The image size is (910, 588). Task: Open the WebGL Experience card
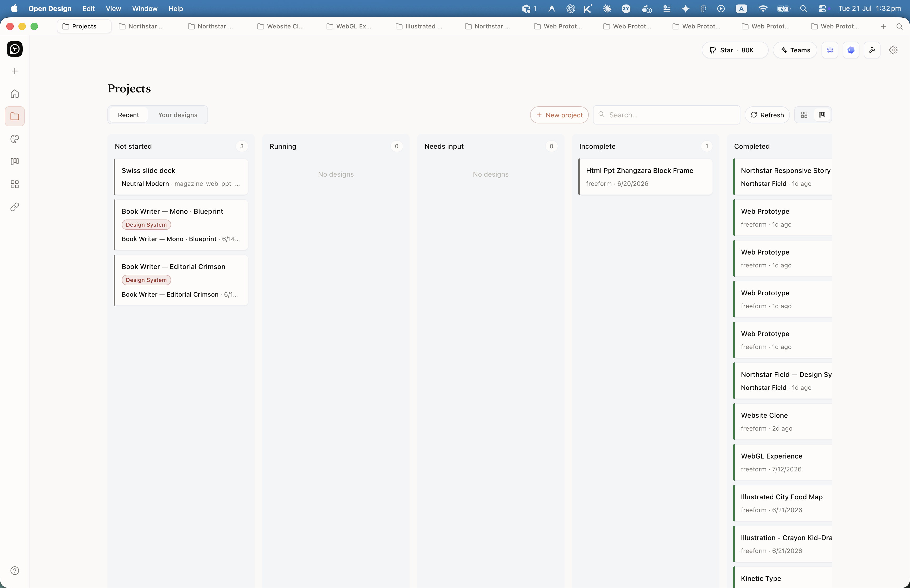783,462
